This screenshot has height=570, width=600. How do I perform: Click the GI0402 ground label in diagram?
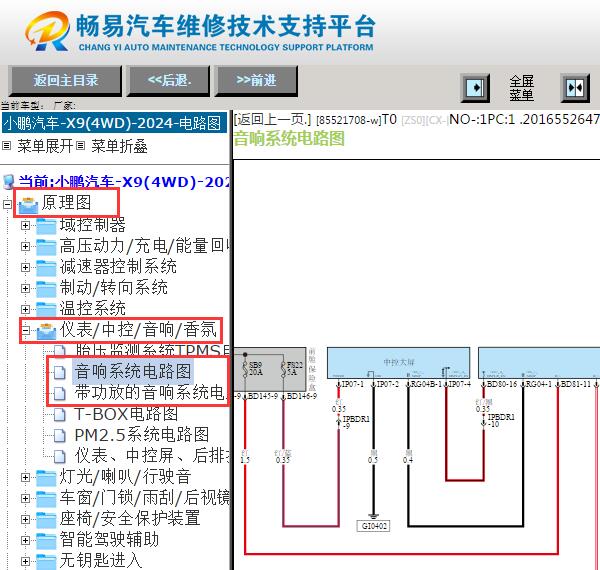pyautogui.click(x=373, y=526)
